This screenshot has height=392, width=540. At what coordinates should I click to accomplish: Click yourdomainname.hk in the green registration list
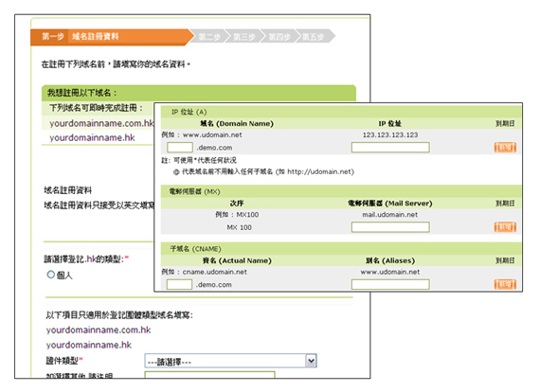(92, 137)
